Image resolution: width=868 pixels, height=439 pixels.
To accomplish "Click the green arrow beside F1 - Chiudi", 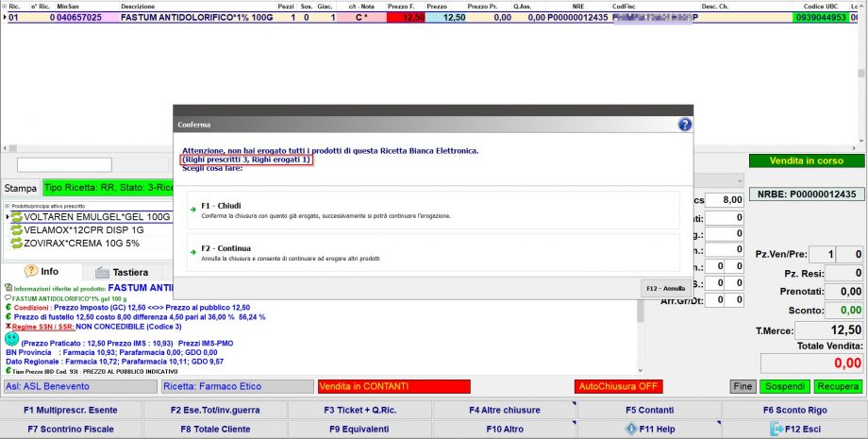I will pos(193,206).
